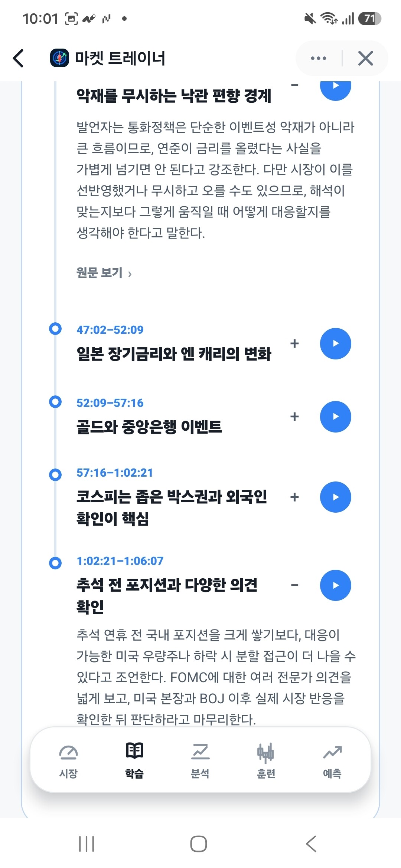401x868 pixels.
Task: Tap the Android recent apps button
Action: pyautogui.click(x=87, y=844)
